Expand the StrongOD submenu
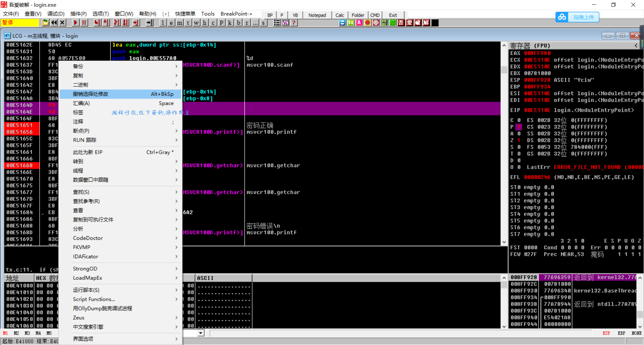 click(x=121, y=269)
